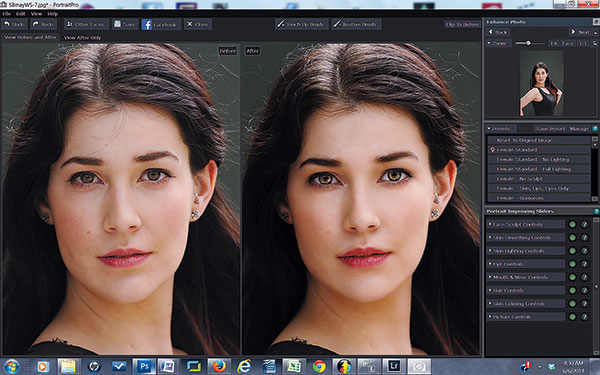This screenshot has width=600, height=375.
Task: Open help for Eye Controls
Action: [584, 264]
